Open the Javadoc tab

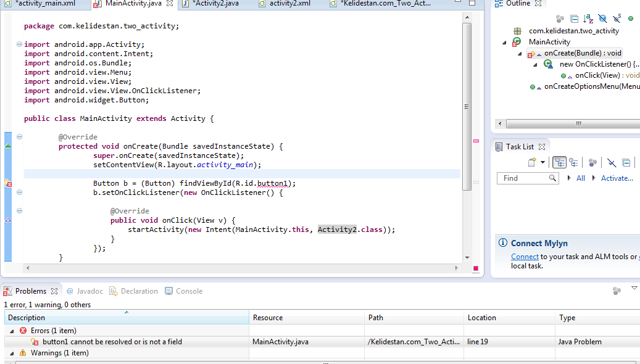click(85, 291)
